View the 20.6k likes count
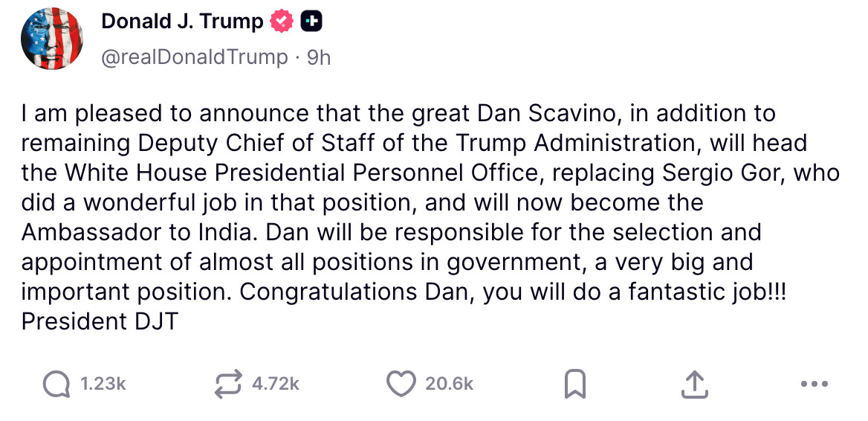The height and width of the screenshot is (421, 868). point(449,384)
